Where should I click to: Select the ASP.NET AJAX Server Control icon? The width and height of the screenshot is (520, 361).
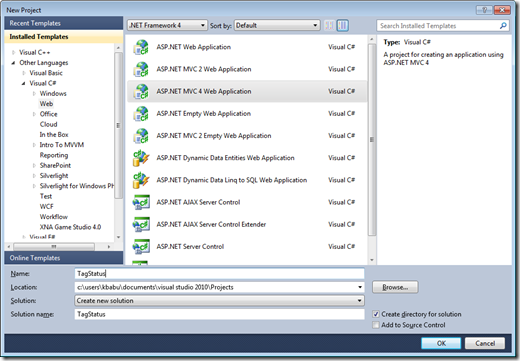[x=141, y=202]
